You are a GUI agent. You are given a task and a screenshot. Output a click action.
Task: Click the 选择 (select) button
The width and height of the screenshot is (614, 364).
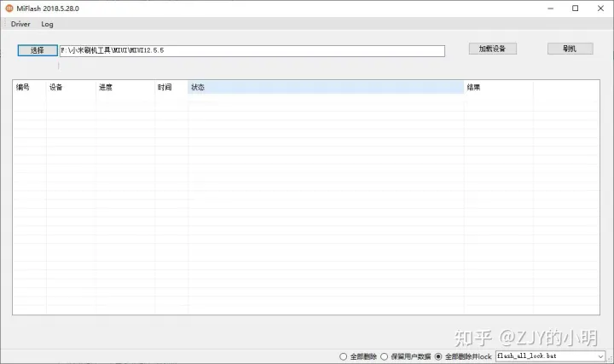tap(38, 50)
